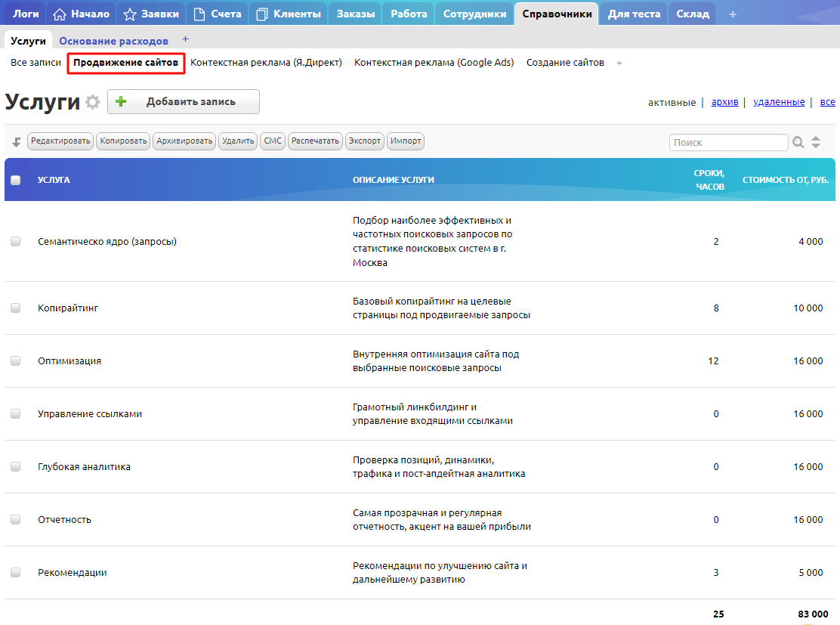The height and width of the screenshot is (625, 840).
Task: Click the Экспорт toolbar button
Action: tap(365, 141)
